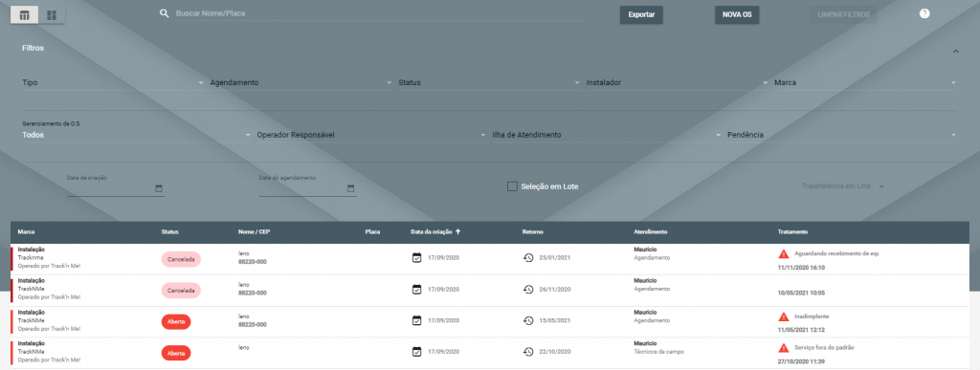Click Aberta status badge for 15/05/2021 row
980x370 pixels.
[176, 321]
